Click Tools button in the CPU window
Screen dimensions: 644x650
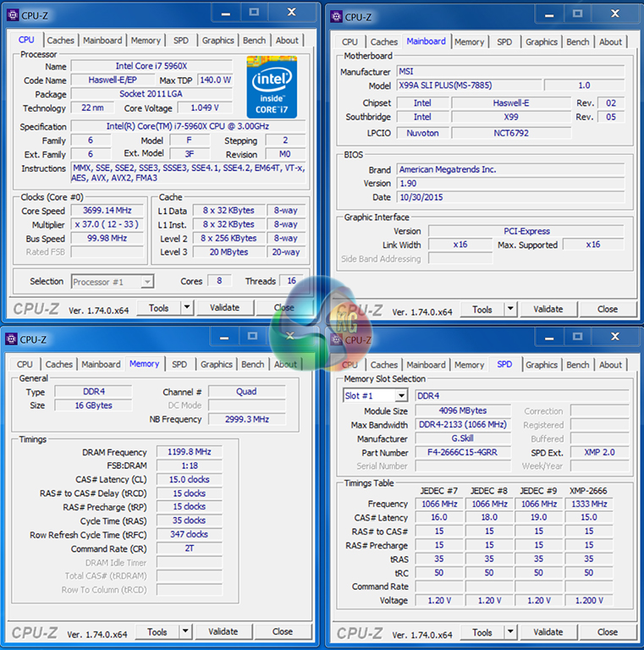159,307
